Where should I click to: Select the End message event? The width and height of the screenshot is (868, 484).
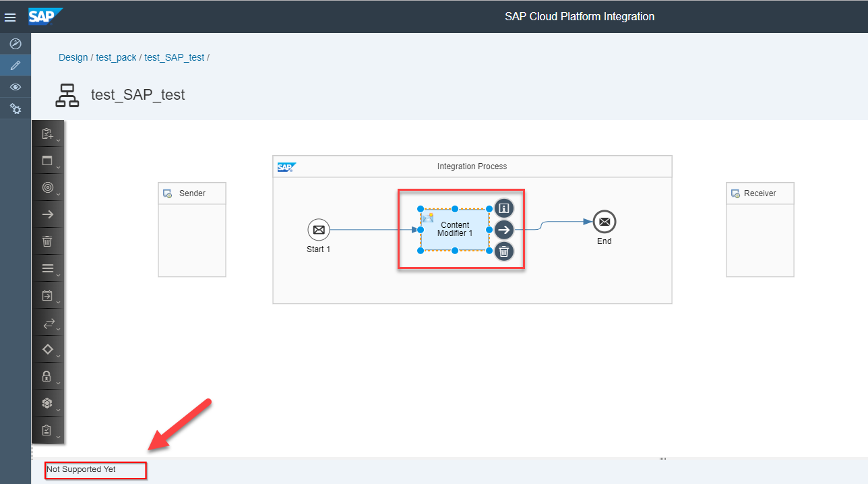604,222
